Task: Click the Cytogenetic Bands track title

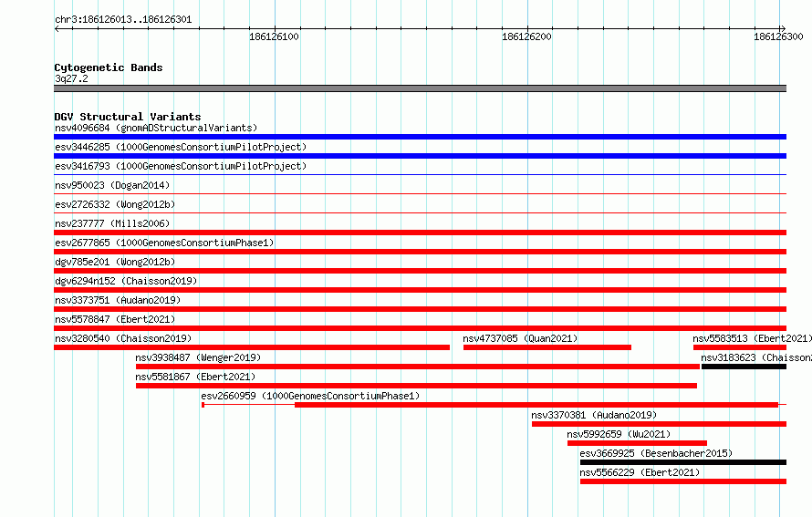Action: point(109,67)
